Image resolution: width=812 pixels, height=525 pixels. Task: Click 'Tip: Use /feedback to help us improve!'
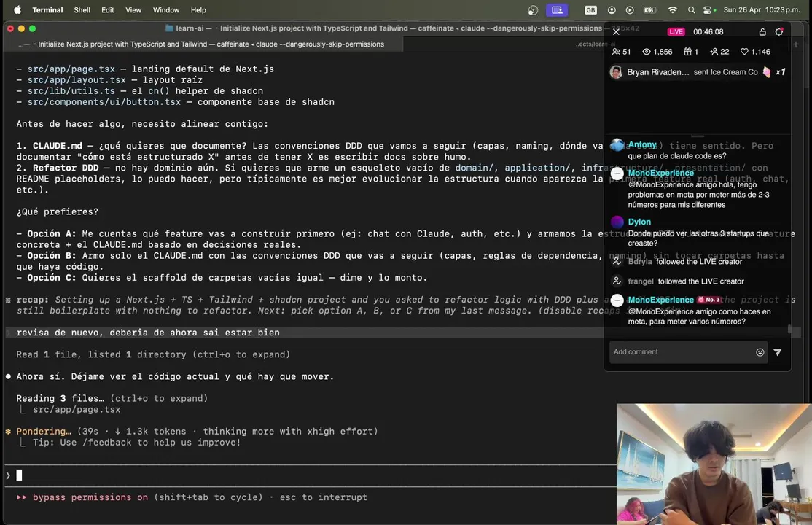pos(137,443)
